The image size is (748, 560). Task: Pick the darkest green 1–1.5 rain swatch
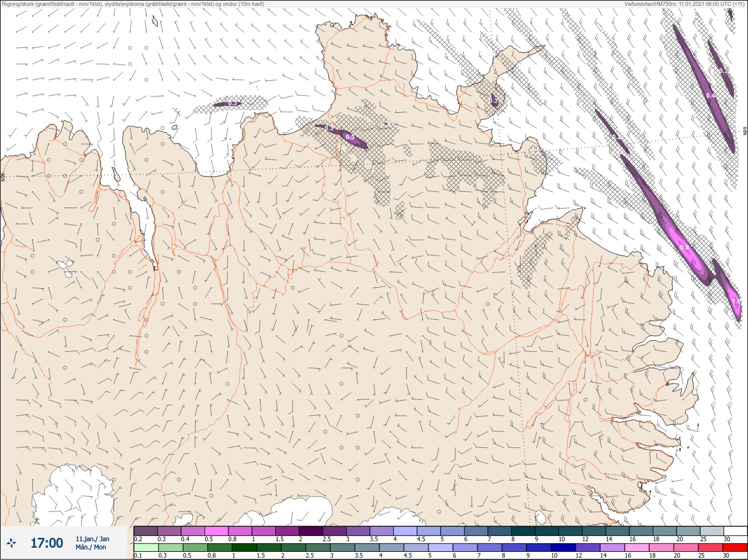click(244, 548)
